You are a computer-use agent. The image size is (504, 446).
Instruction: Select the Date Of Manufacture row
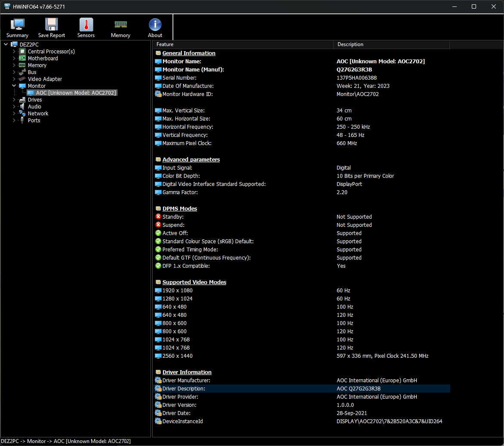tap(302, 86)
